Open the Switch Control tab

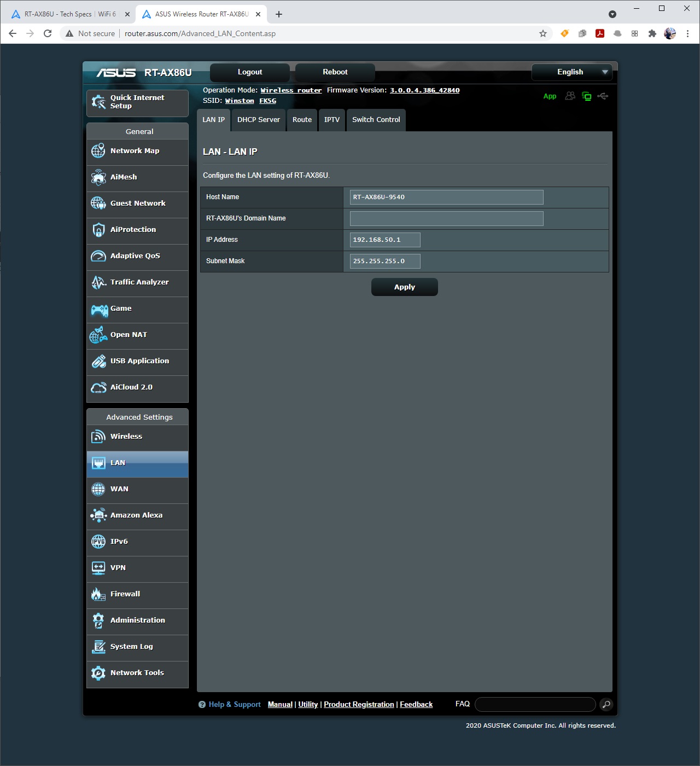376,120
